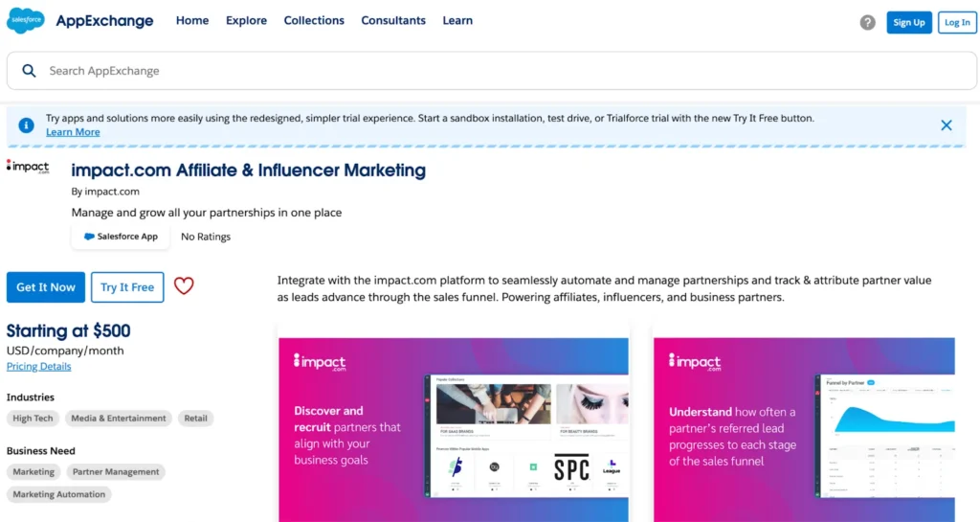Open the Discover and recruit partners image
This screenshot has width=980, height=522.
tap(454, 429)
